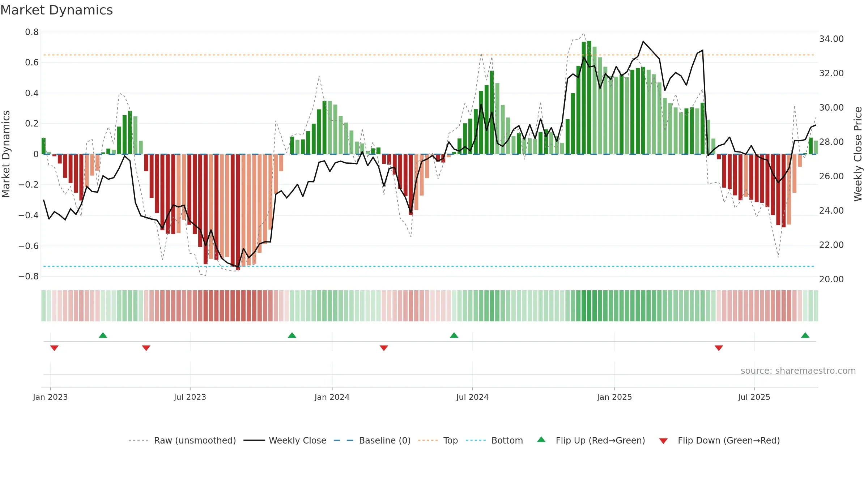Click the green flip-up marker before Jul 2024
Image resolution: width=868 pixels, height=488 pixels.
(x=454, y=335)
